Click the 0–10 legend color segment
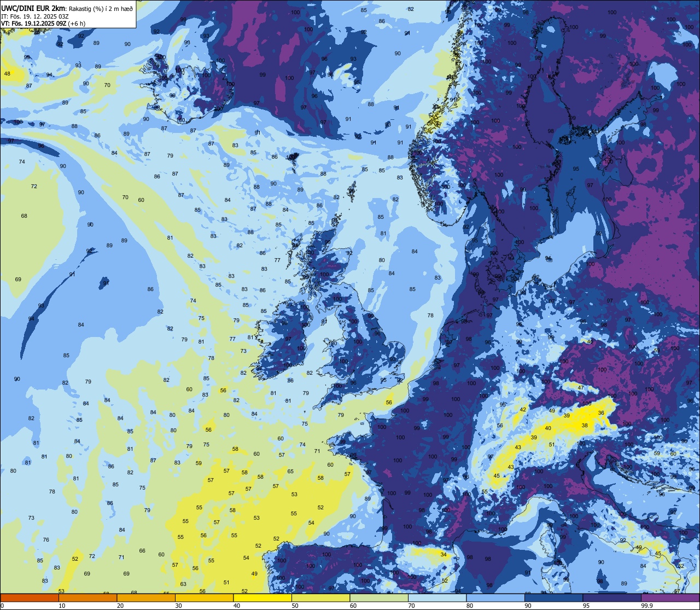700x610 pixels. tap(30, 597)
